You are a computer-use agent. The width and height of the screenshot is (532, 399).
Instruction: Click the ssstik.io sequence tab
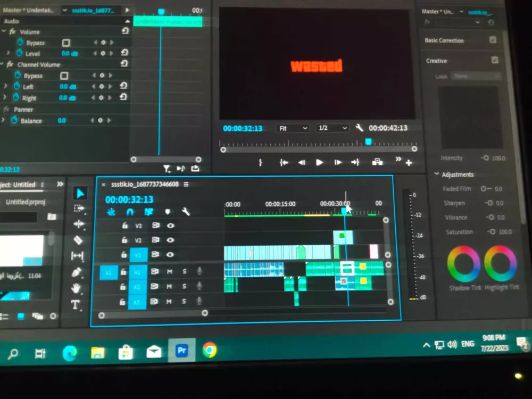[144, 184]
